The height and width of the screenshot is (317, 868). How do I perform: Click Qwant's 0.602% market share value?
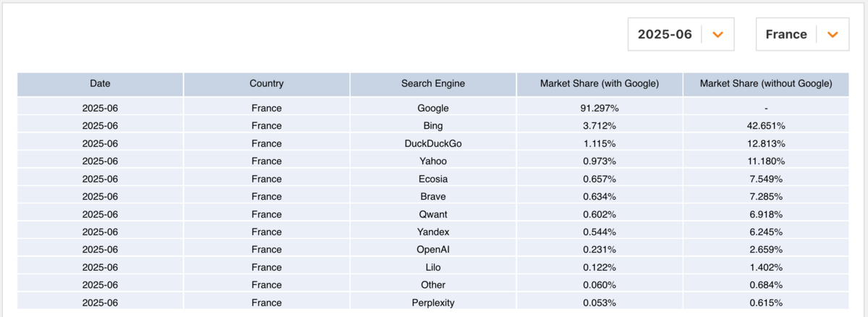[600, 214]
